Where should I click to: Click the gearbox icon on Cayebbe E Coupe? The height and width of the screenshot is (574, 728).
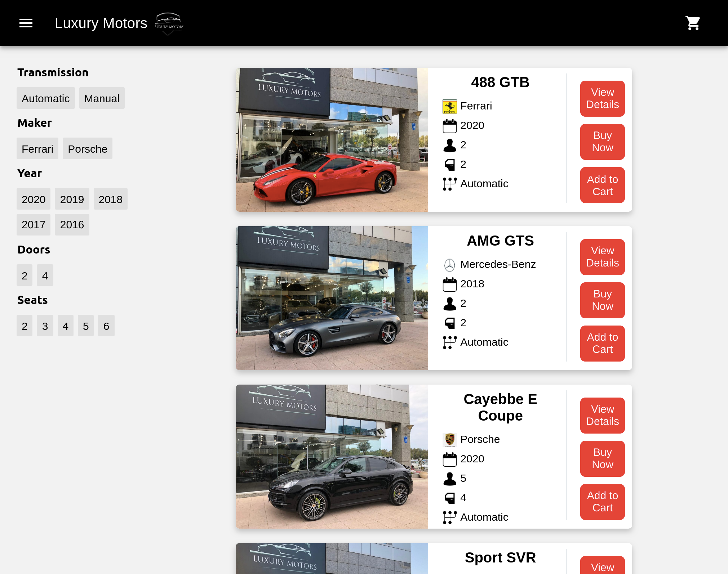pyautogui.click(x=449, y=517)
